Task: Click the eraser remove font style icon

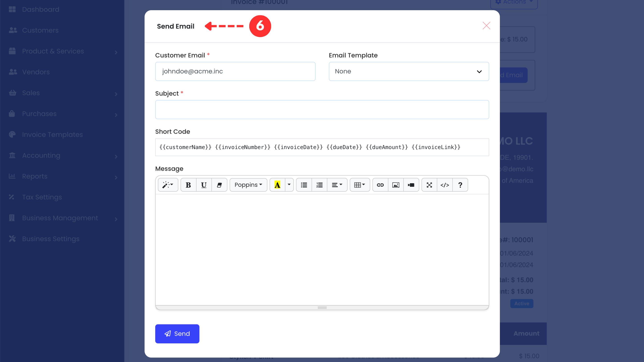Action: (x=219, y=185)
